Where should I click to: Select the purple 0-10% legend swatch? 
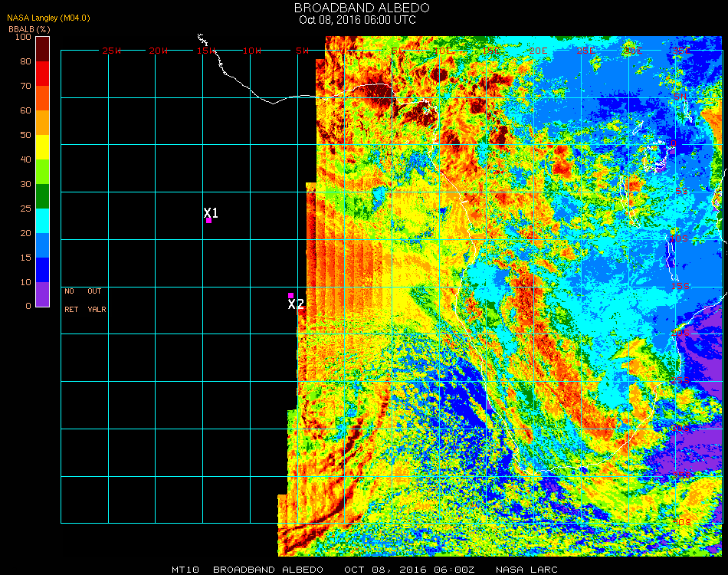coord(42,294)
